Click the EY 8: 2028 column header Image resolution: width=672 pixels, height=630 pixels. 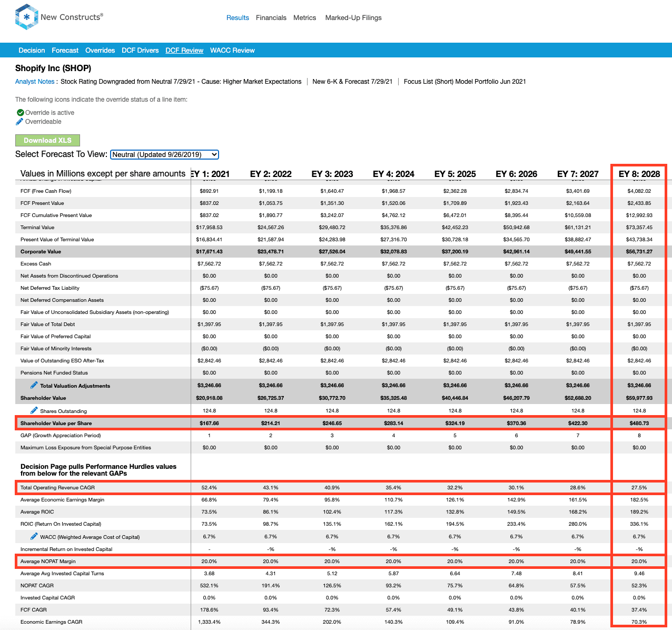[x=639, y=174]
